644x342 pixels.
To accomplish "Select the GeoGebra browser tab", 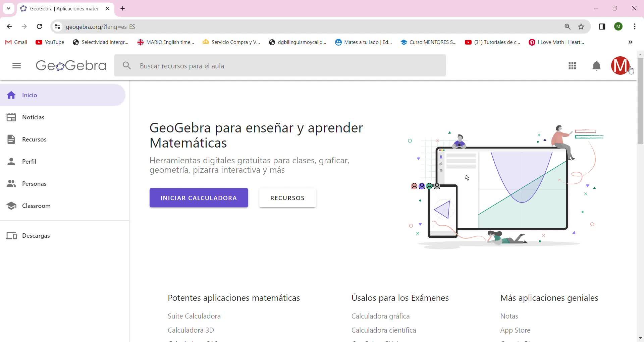I will click(x=65, y=9).
